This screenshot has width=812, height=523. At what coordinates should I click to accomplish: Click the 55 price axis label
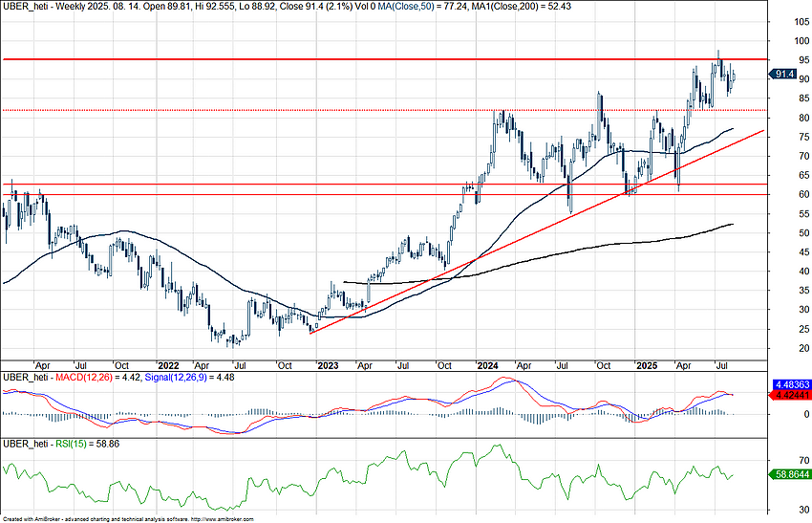(803, 213)
